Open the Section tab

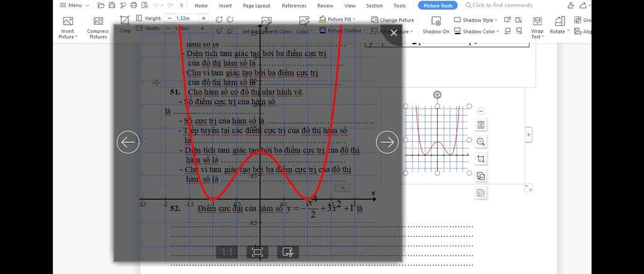pos(374,6)
